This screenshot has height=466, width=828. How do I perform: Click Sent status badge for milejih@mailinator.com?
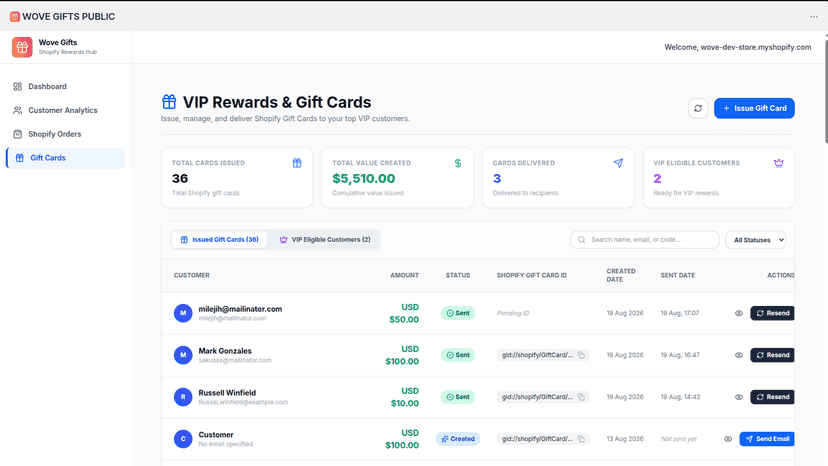[x=458, y=313]
